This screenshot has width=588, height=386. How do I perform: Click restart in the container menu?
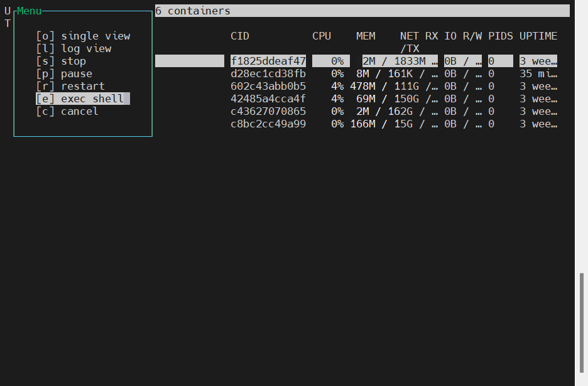click(x=70, y=86)
